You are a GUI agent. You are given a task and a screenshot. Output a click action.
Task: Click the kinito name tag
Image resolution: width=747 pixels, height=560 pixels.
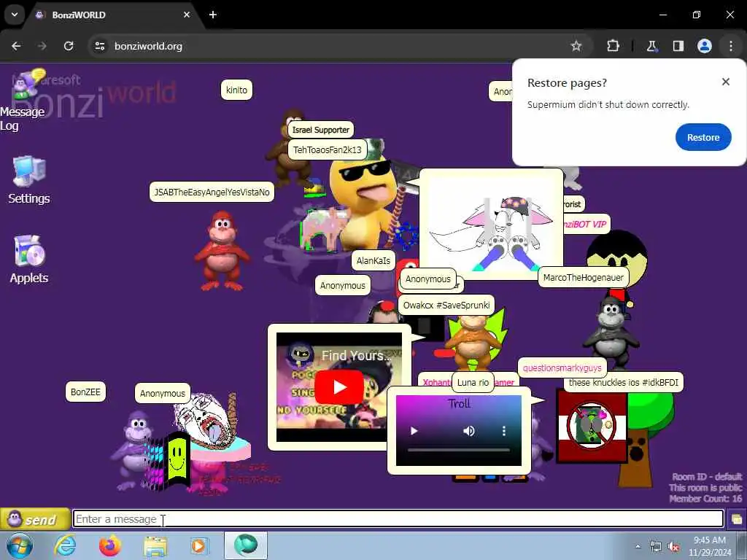(236, 90)
